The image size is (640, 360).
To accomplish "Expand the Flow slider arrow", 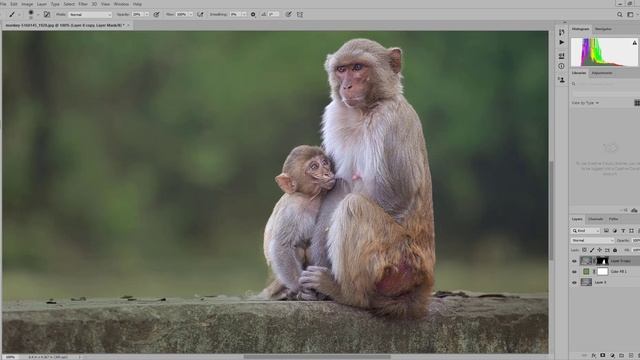I will (x=191, y=14).
